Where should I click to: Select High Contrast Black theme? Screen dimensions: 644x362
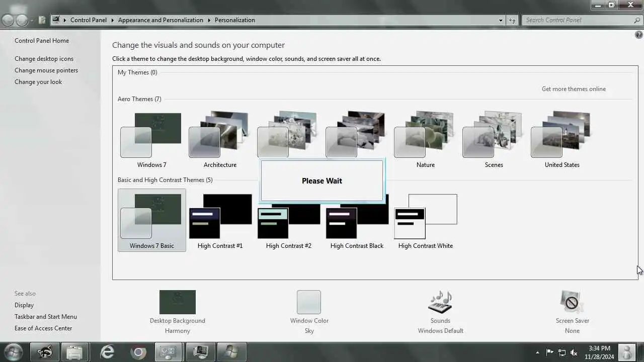(x=357, y=220)
